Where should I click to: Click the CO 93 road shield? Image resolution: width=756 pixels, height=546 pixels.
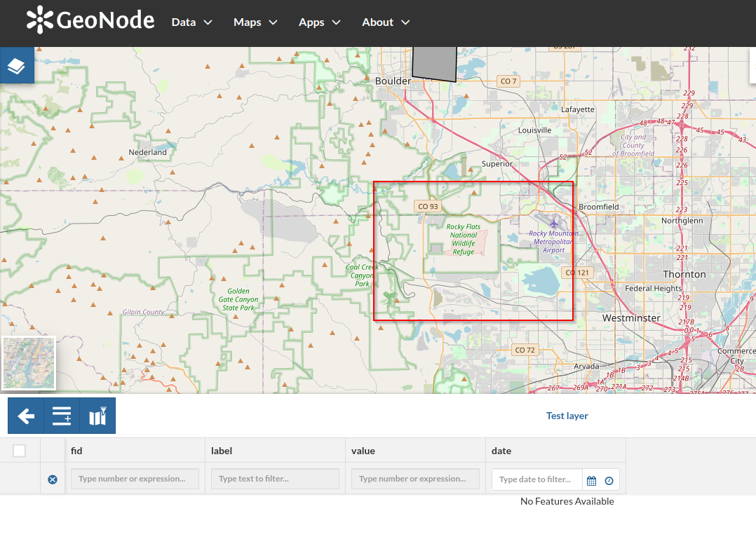tap(428, 206)
